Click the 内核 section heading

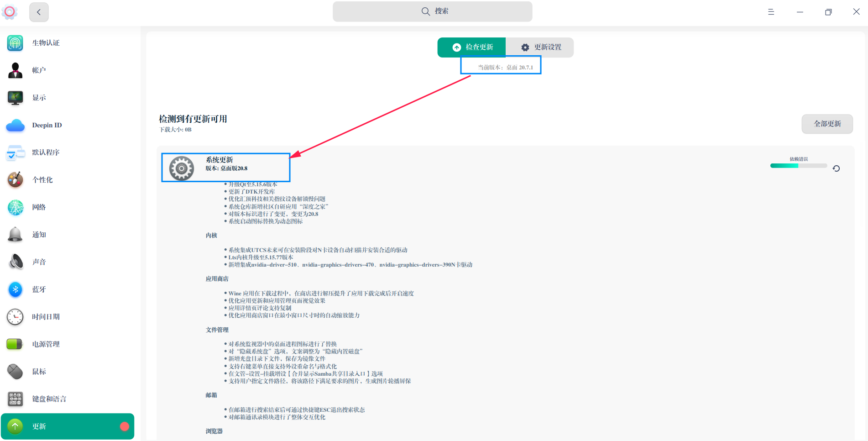point(211,236)
